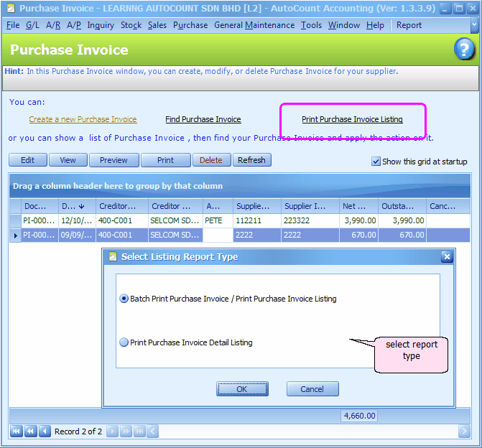Click the 112211 supplier cell
482x448 pixels.
click(257, 220)
